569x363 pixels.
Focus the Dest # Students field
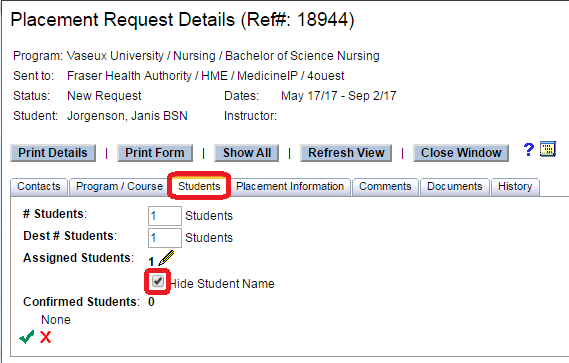tap(165, 238)
